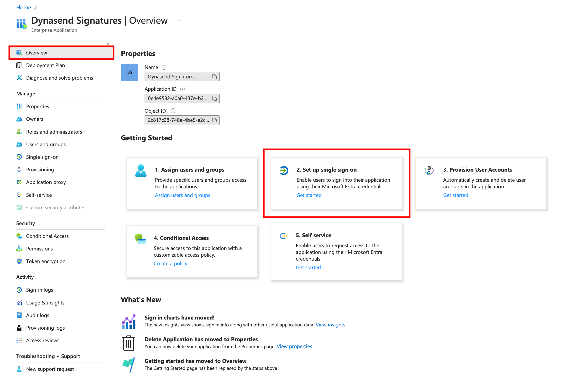Screen dimensions: 563x392
Task: Open Deployment Plan from the sidebar
Action: click(x=45, y=65)
